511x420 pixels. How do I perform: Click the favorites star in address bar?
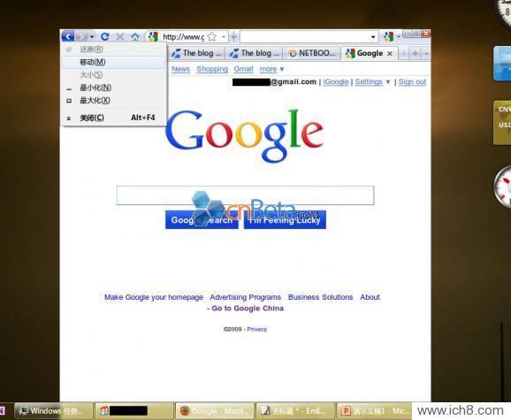click(x=212, y=37)
